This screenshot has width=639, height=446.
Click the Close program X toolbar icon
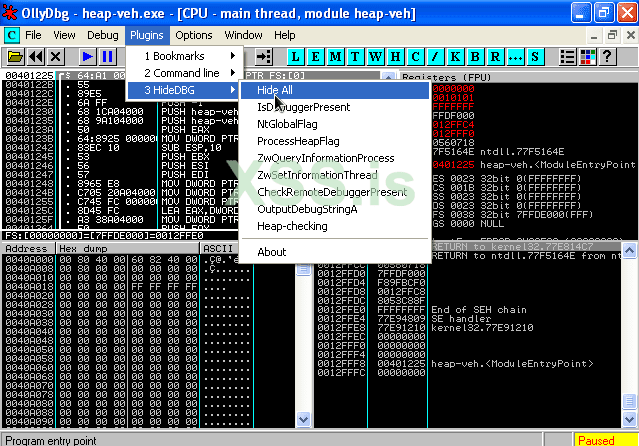pos(56,57)
